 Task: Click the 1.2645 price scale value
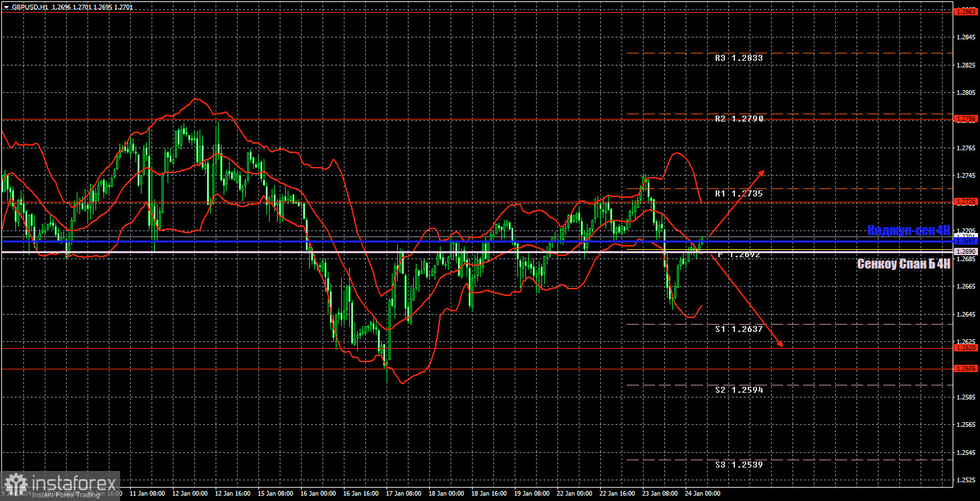[966, 314]
